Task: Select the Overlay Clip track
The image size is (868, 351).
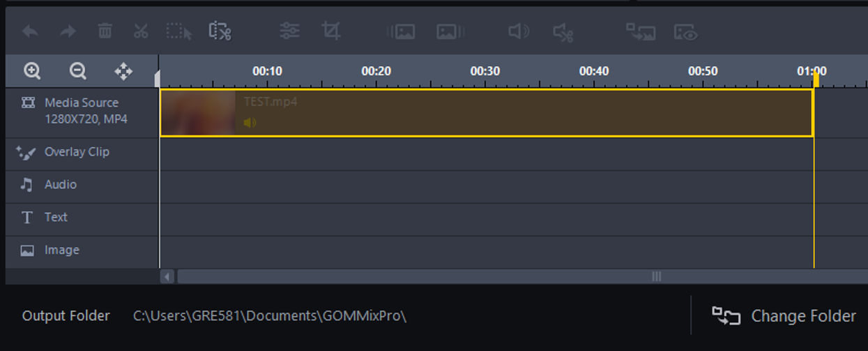Action: (77, 152)
